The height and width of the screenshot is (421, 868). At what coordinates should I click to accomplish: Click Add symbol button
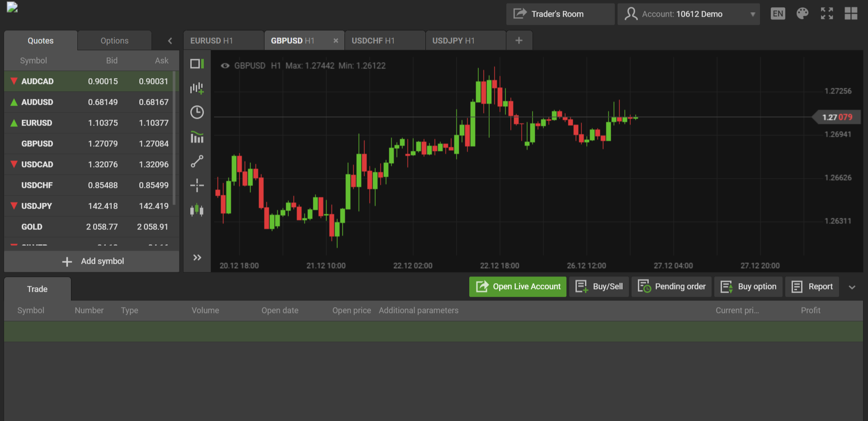click(92, 261)
